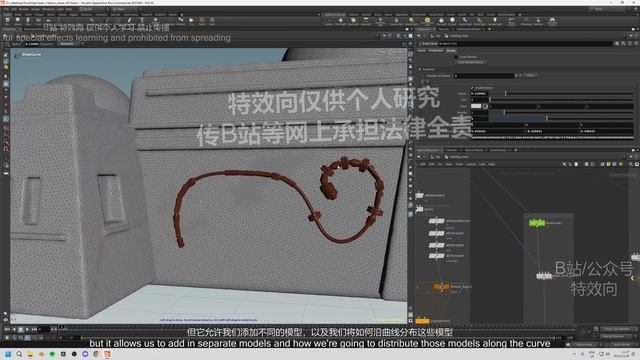Select the green node in network view
Image resolution: width=640 pixels, height=360 pixels.
[x=537, y=223]
